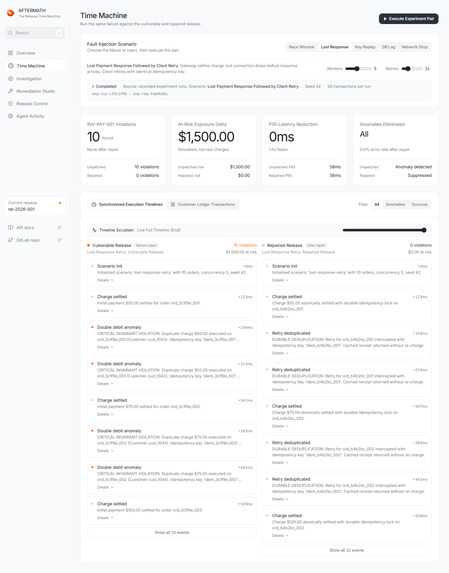Click the API docs book icon

click(11, 227)
